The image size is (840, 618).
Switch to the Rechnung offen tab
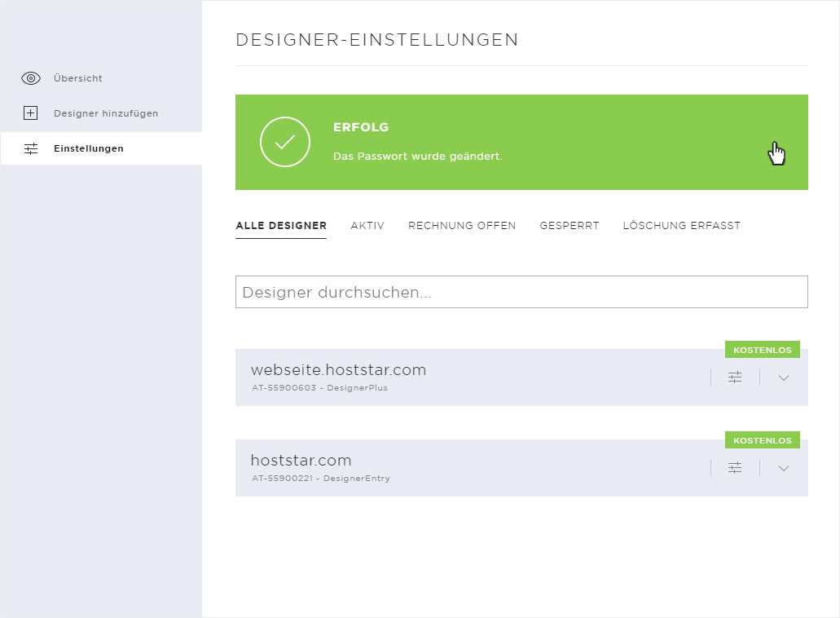click(x=462, y=226)
